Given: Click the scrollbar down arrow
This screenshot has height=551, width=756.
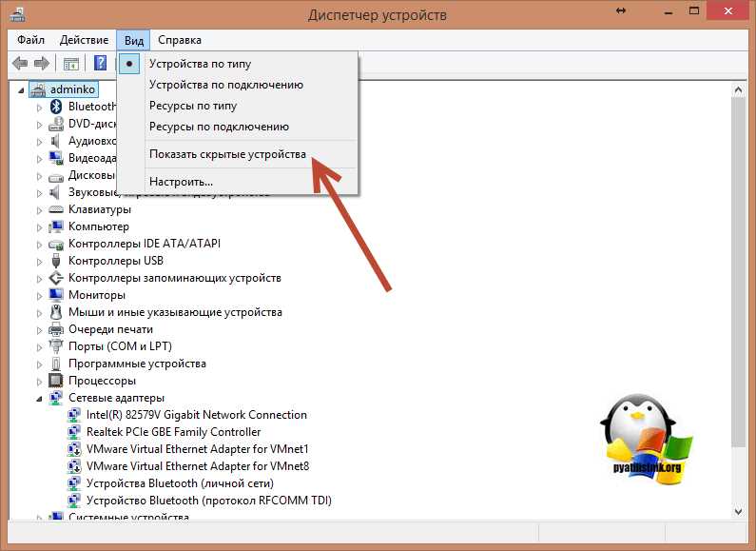Looking at the screenshot, I should pos(738,511).
